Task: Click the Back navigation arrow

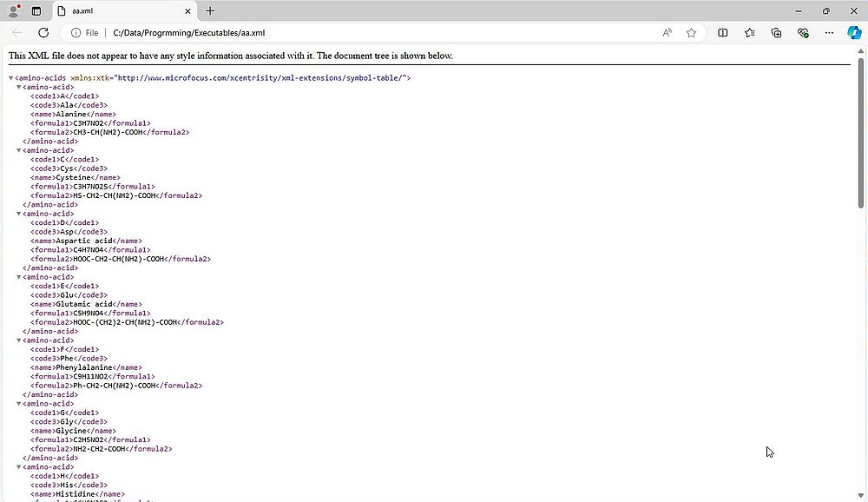Action: [17, 33]
